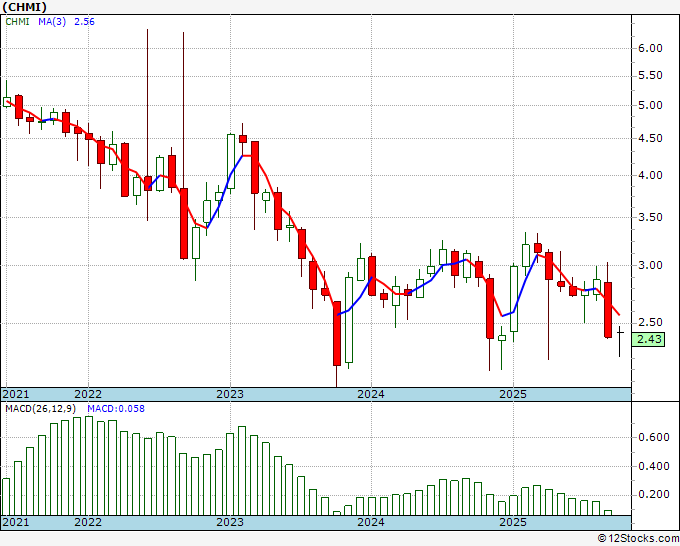Click the 2025 label on MACD timeline
This screenshot has height=546, width=680.
click(x=513, y=522)
